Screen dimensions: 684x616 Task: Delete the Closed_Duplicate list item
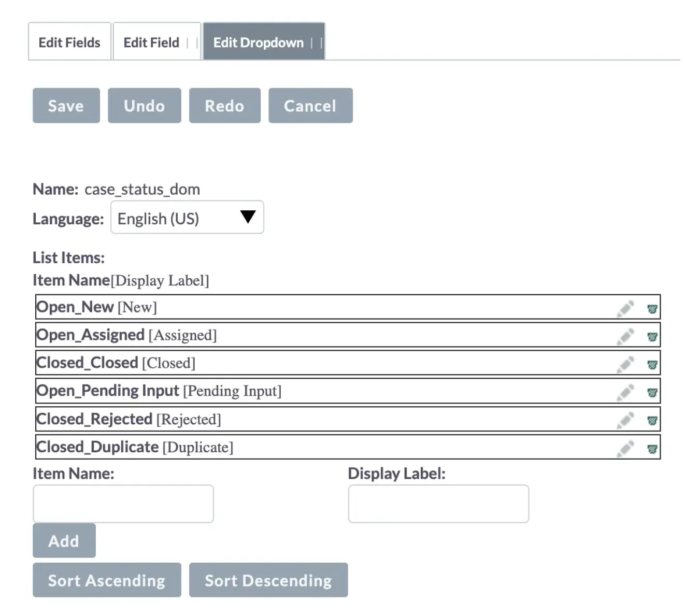point(652,447)
